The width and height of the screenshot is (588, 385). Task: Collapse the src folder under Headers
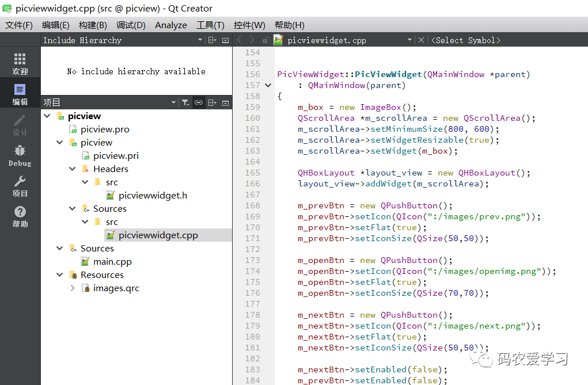tap(85, 182)
